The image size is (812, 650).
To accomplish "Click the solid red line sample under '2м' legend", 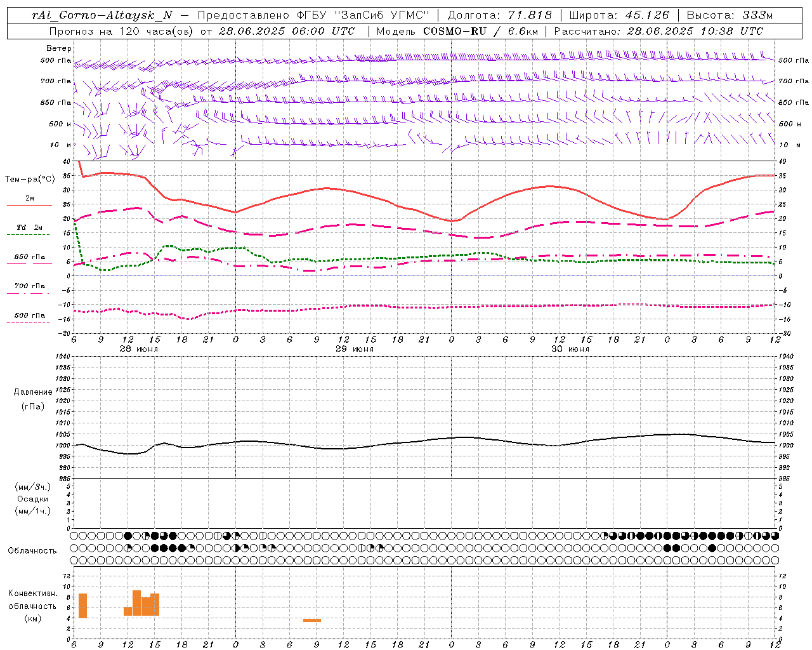I will (29, 206).
